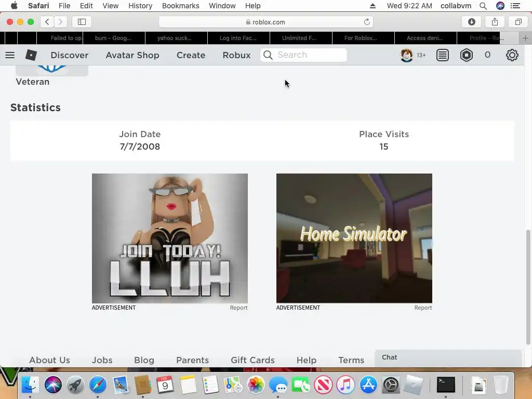Open the Roblox hamburger navigation menu

10,55
